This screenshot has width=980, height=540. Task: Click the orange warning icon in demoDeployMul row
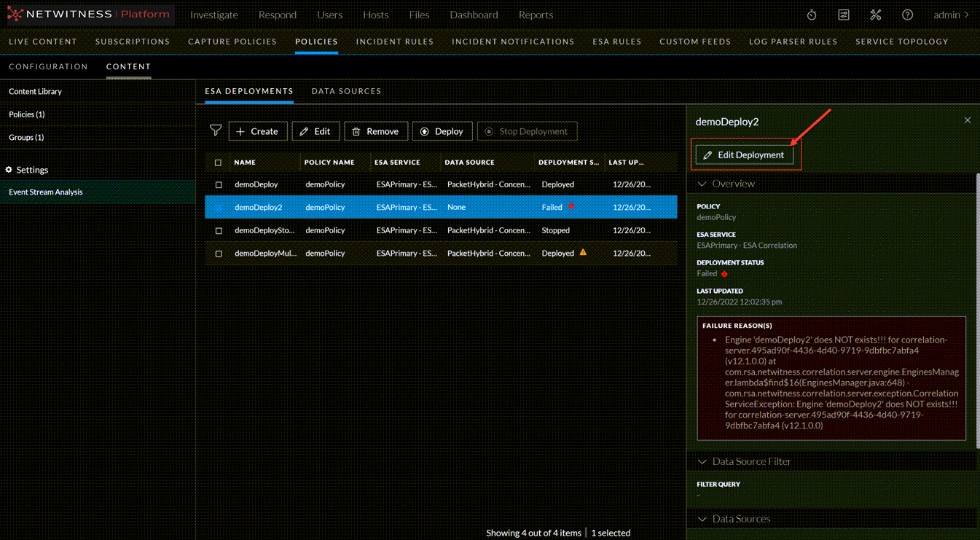(x=583, y=253)
